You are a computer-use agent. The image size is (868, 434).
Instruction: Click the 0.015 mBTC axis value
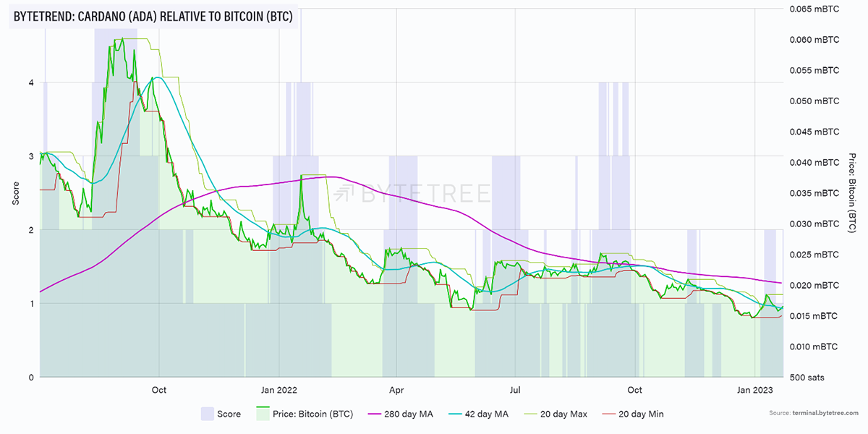(x=814, y=316)
